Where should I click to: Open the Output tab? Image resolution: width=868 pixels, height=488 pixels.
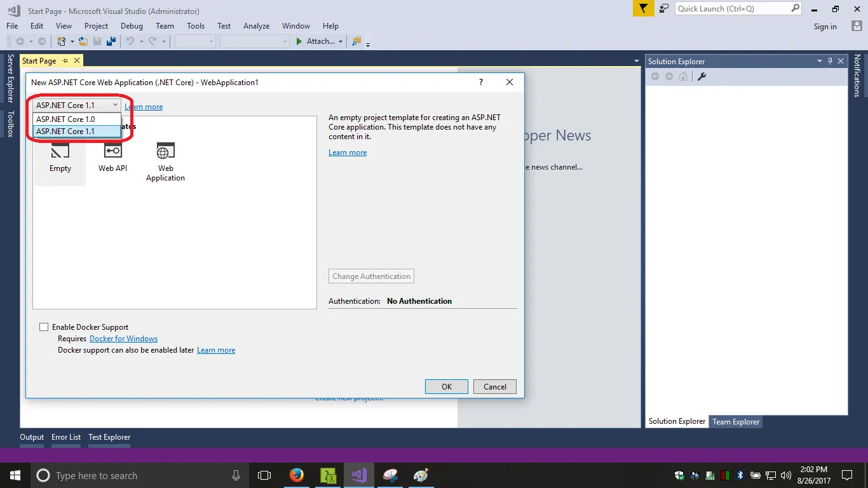click(x=32, y=437)
